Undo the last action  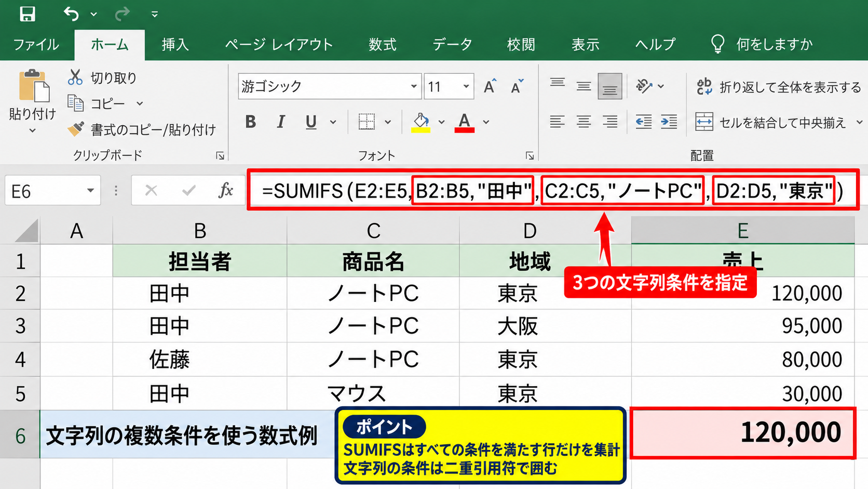pos(71,14)
